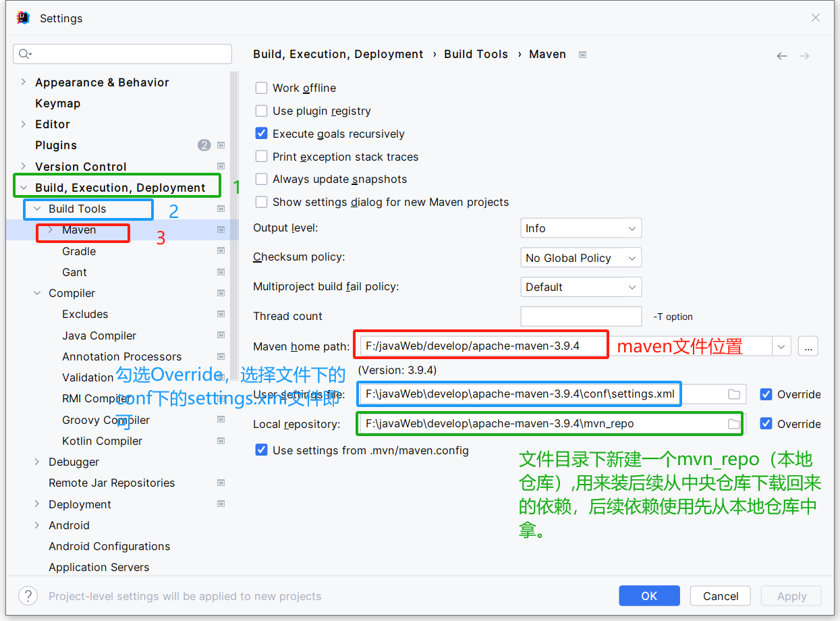Viewport: 840px width, 621px height.
Task: Click Build, Execution, Deployment breadcrumb
Action: [338, 54]
